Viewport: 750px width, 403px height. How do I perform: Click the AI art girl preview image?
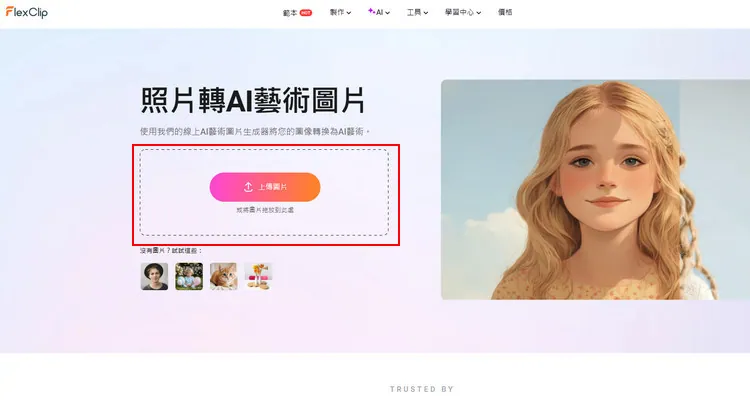click(595, 190)
